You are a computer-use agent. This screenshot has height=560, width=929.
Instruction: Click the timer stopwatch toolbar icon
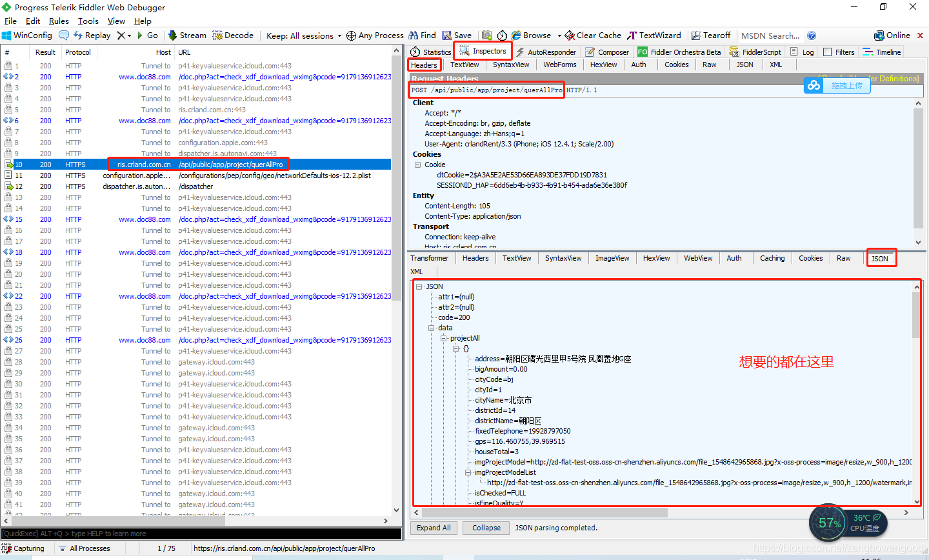pos(502,35)
